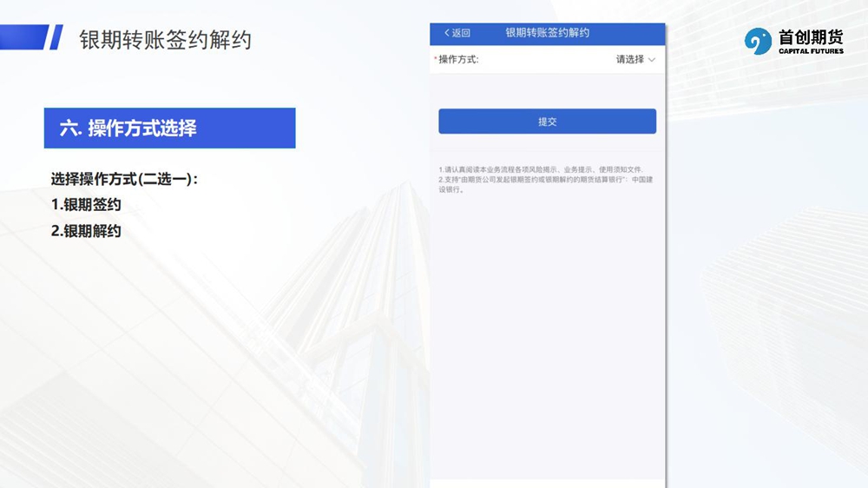The width and height of the screenshot is (868, 488).
Task: Click the 首创期货 logo emblem
Action: (758, 41)
